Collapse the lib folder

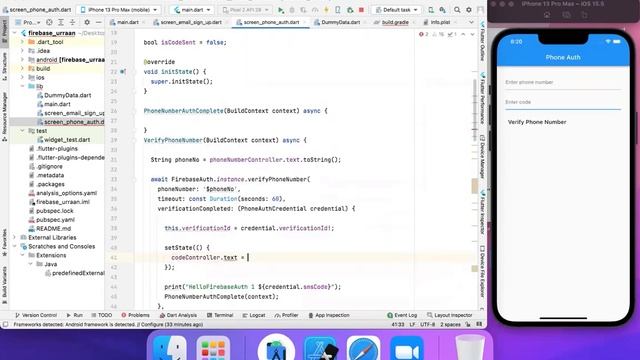click(x=22, y=86)
